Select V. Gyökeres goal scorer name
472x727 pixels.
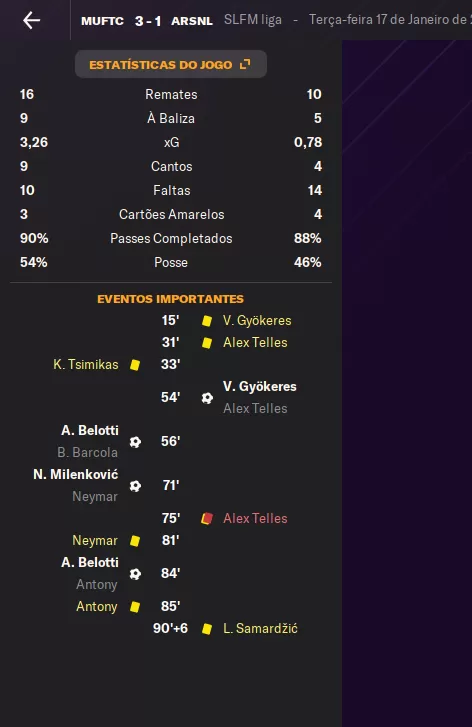[260, 386]
